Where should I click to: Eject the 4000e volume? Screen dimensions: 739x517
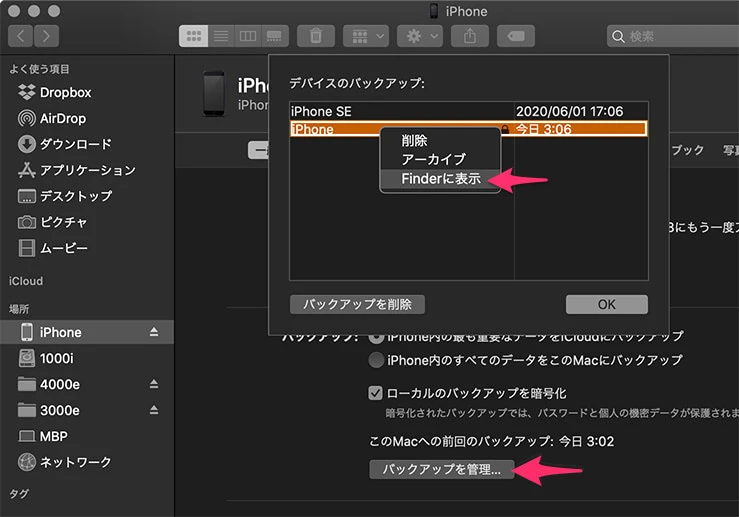pos(154,384)
